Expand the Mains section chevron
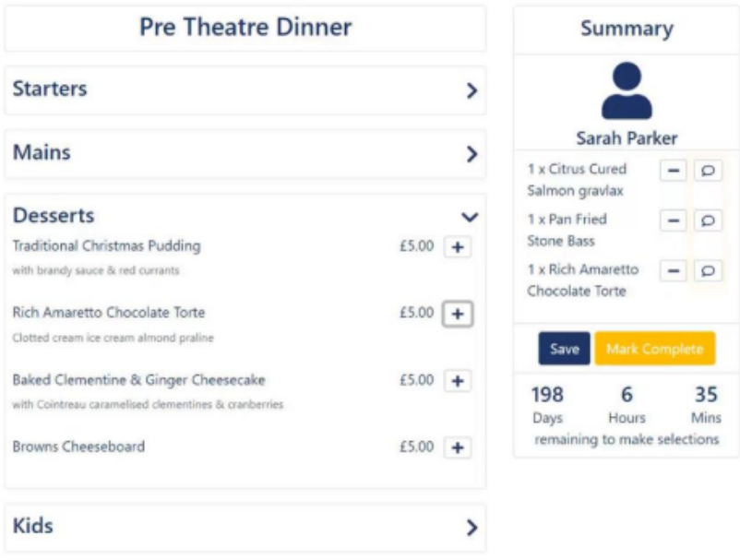 (471, 154)
